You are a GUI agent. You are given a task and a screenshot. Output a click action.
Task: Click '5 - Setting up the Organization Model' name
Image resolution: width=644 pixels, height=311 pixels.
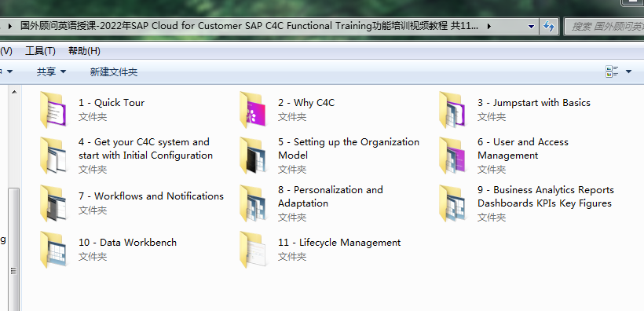tap(348, 148)
